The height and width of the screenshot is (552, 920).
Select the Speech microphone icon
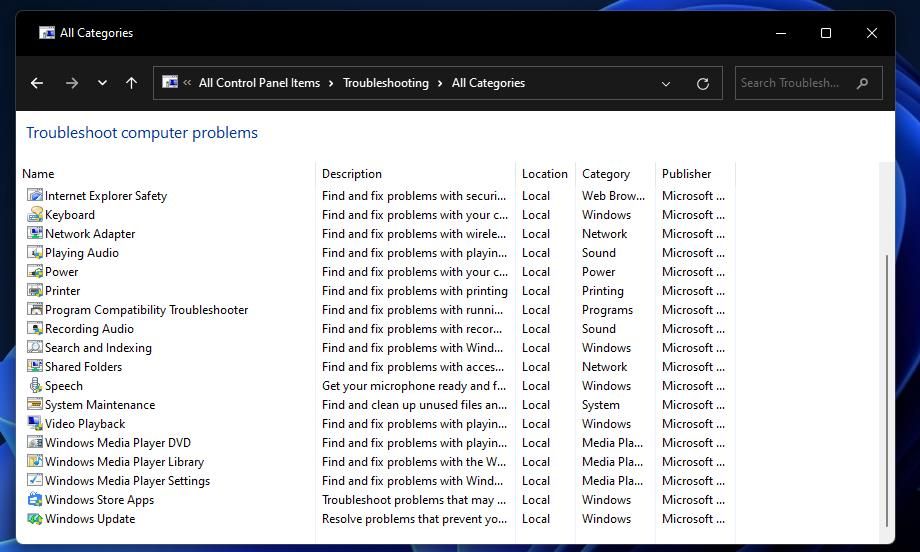(35, 385)
